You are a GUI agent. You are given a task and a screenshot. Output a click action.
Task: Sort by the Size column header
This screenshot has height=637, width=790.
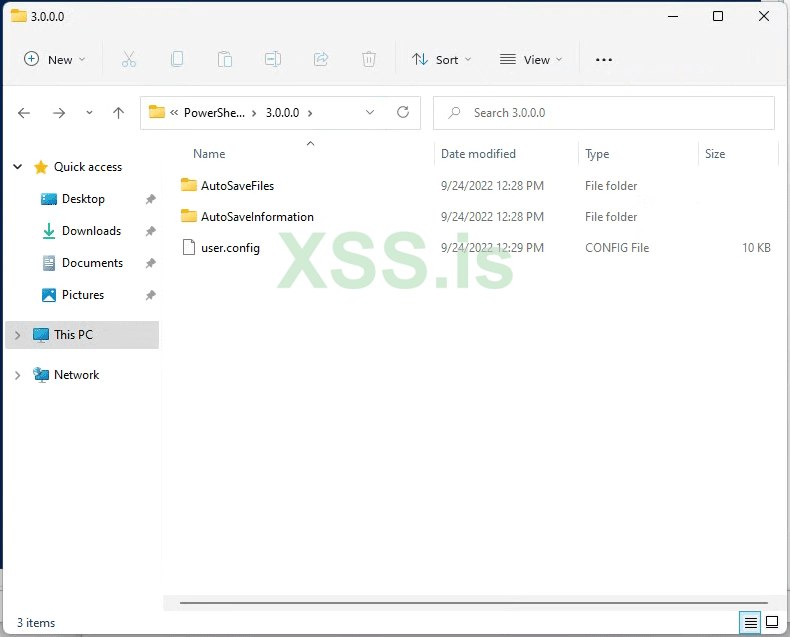715,154
